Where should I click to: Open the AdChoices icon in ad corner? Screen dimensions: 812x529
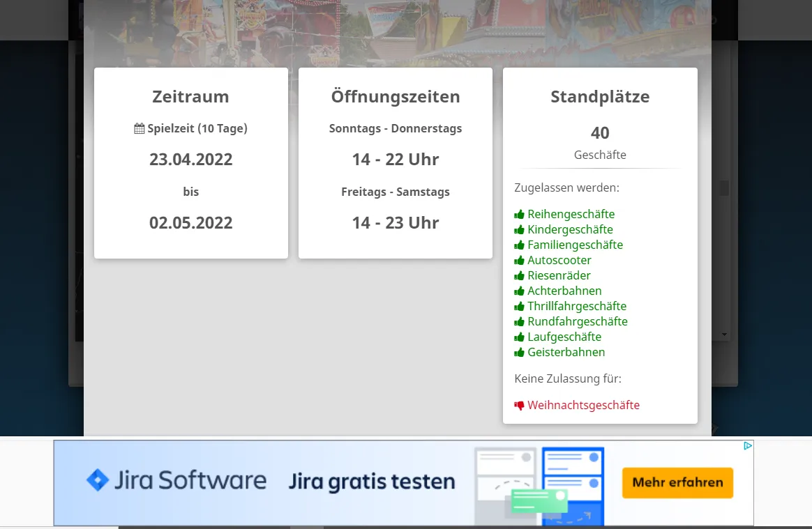[747, 446]
